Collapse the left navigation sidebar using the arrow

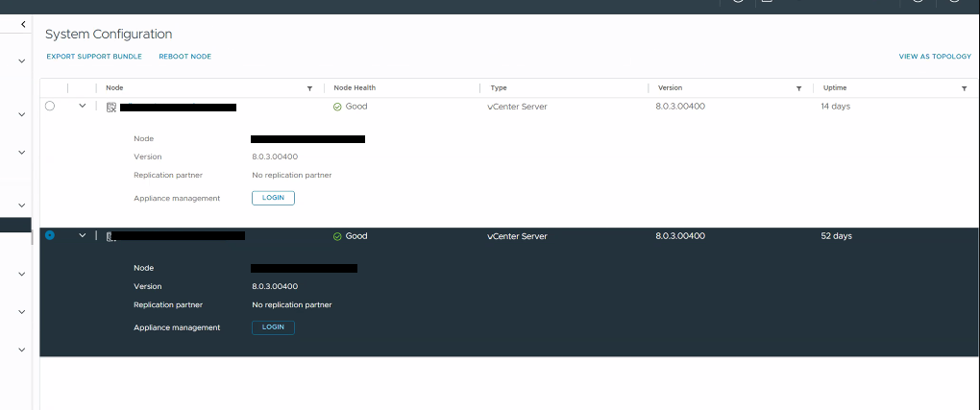click(x=22, y=23)
